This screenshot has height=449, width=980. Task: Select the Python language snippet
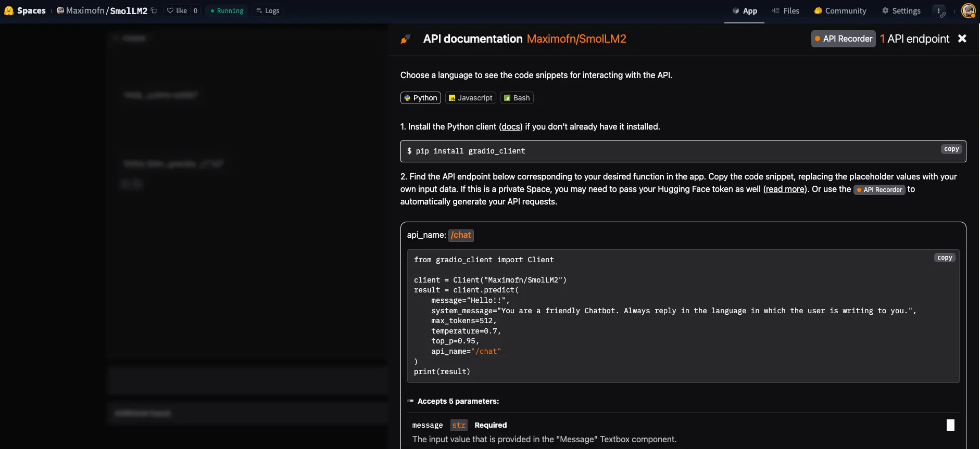click(x=420, y=98)
